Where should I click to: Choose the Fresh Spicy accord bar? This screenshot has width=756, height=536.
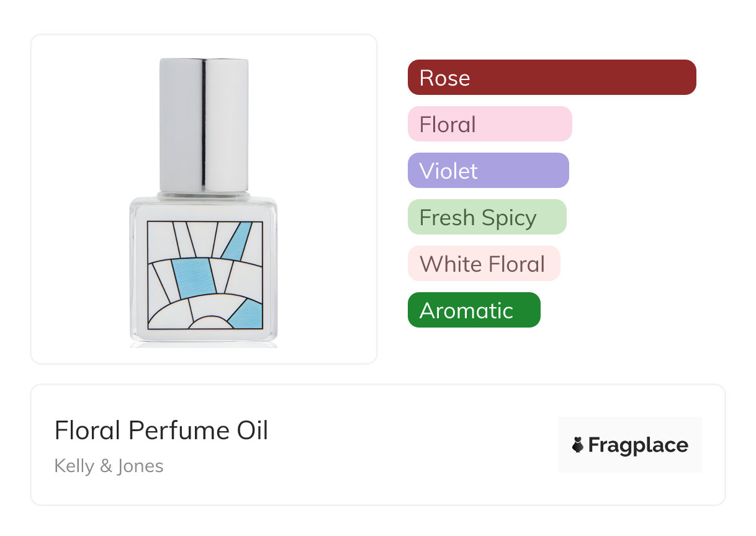tap(487, 217)
